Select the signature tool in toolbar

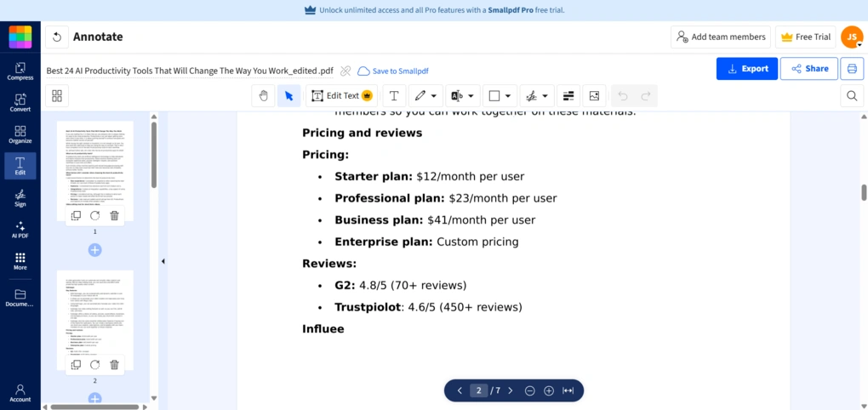(x=531, y=96)
